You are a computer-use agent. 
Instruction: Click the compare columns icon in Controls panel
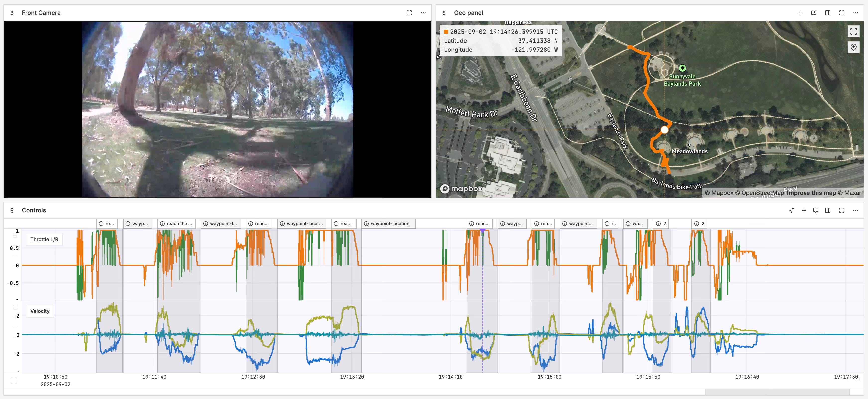815,210
